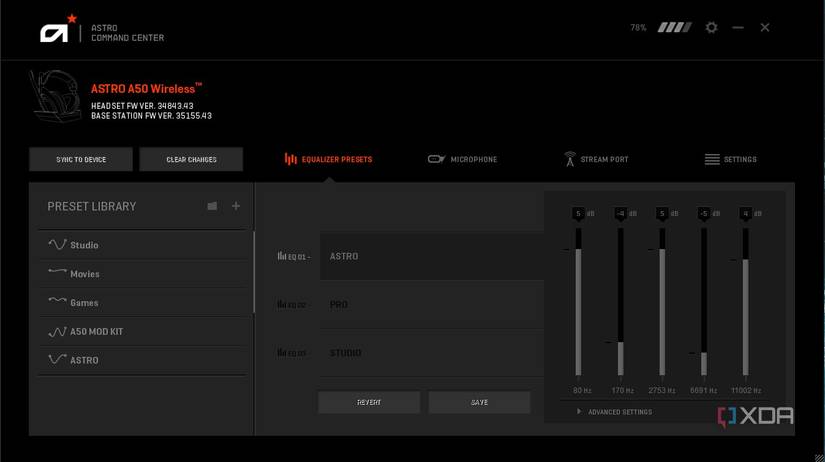Viewport: 825px width, 462px height.
Task: Click the 80 Hz frequency label
Action: click(582, 390)
